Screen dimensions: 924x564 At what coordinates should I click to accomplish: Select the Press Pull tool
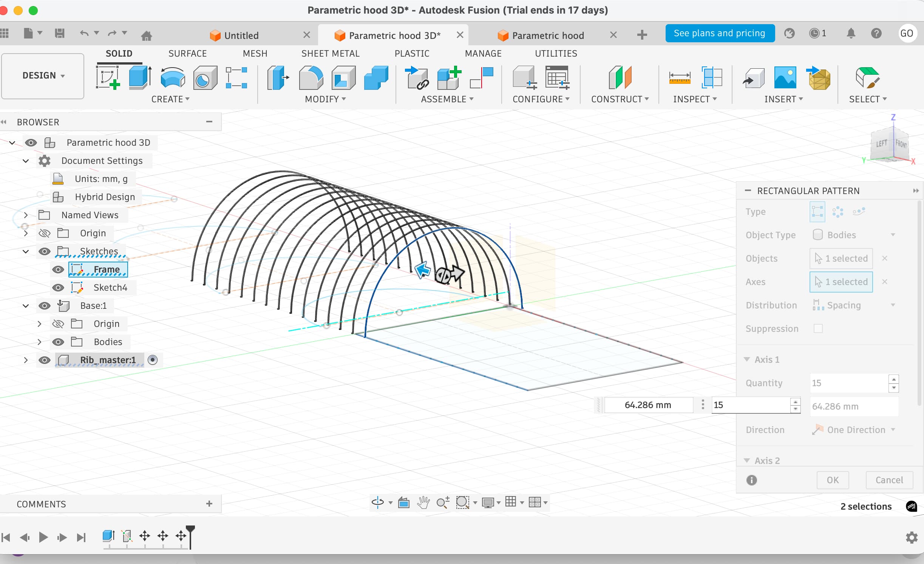coord(278,77)
